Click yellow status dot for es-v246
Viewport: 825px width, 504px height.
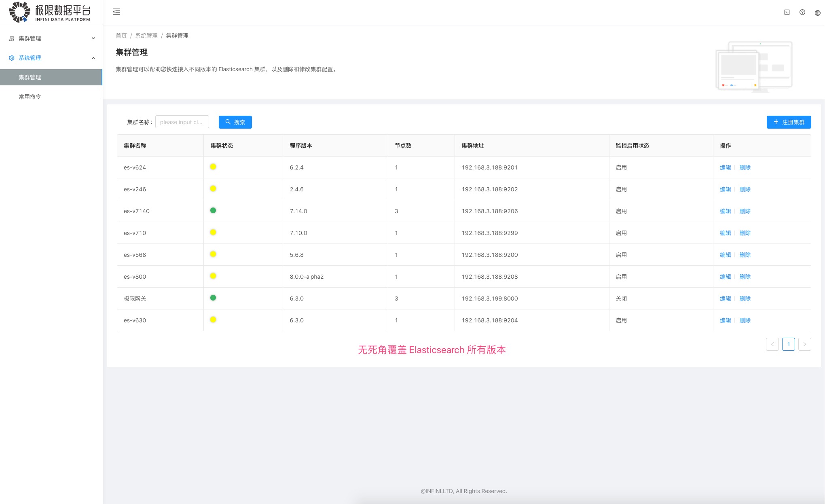click(x=213, y=188)
